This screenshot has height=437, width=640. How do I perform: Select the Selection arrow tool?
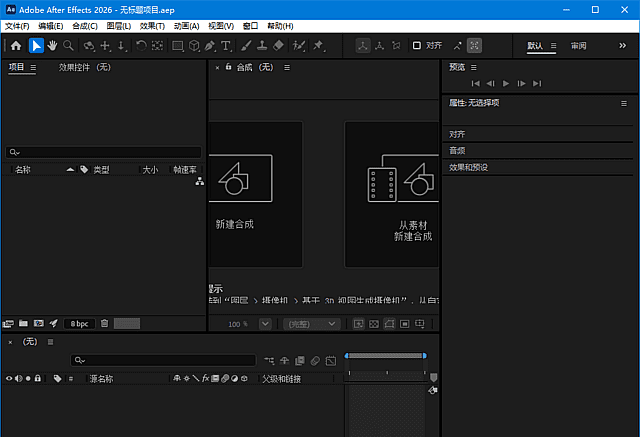point(36,46)
